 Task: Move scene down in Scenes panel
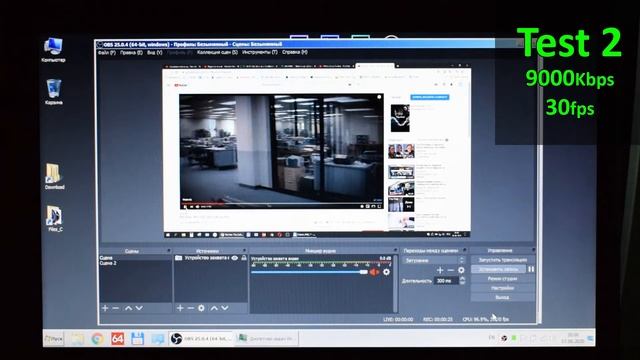click(139, 308)
